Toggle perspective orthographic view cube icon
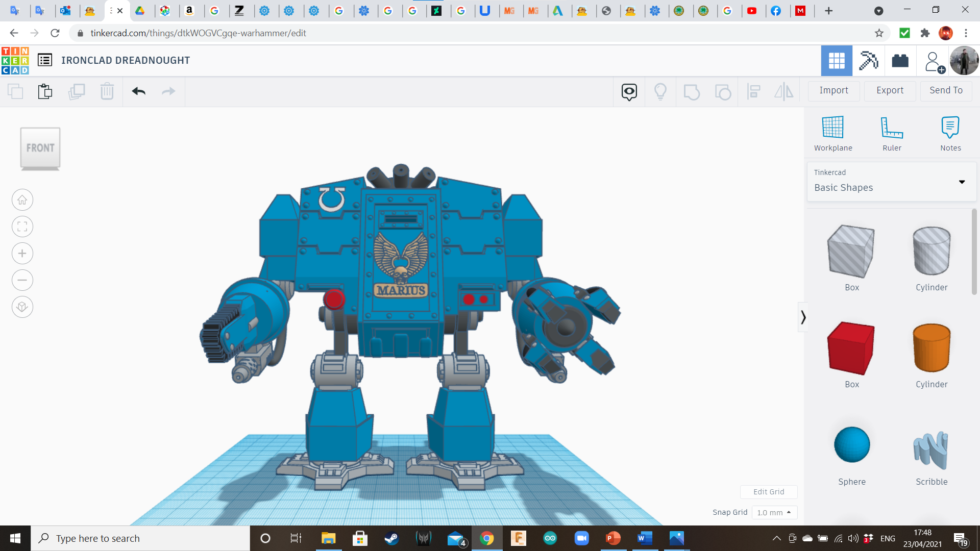980x551 pixels. point(22,307)
